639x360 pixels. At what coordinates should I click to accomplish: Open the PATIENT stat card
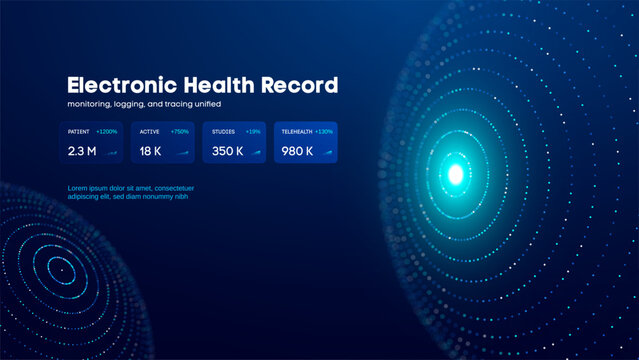click(x=91, y=142)
